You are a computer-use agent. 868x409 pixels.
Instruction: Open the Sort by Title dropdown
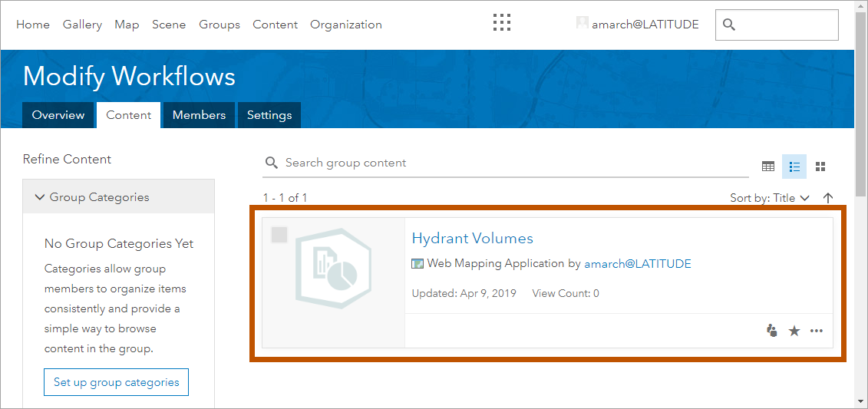(x=769, y=198)
